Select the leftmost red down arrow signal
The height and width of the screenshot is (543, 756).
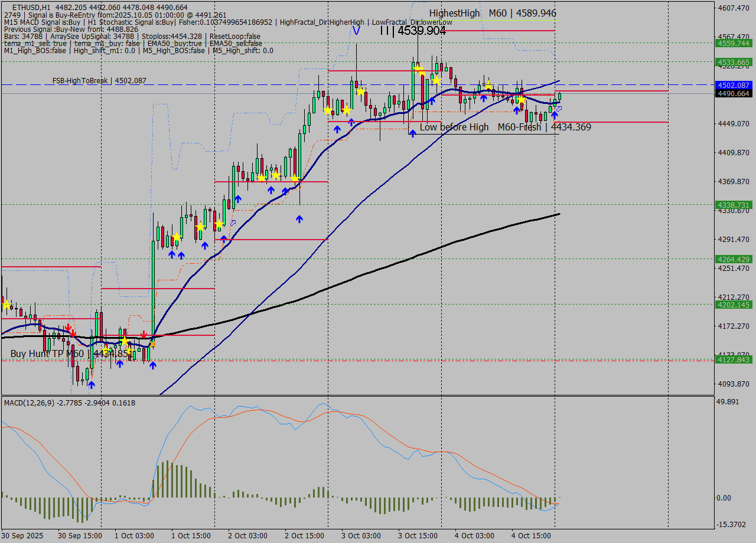click(x=69, y=327)
